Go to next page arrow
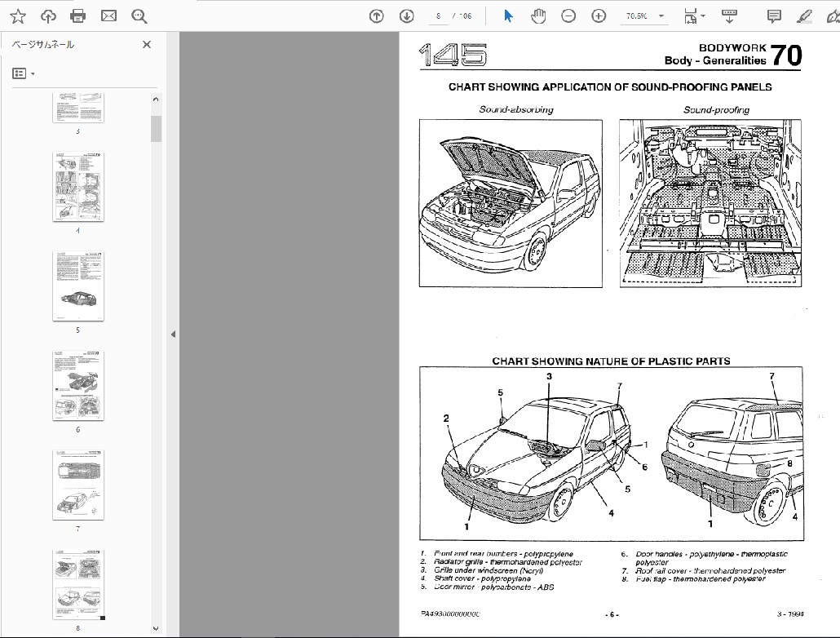 [407, 16]
